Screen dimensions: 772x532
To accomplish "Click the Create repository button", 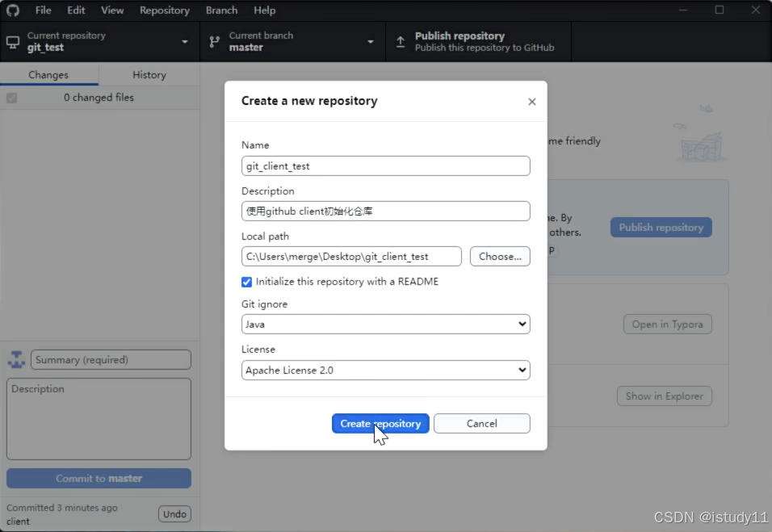I will point(380,424).
